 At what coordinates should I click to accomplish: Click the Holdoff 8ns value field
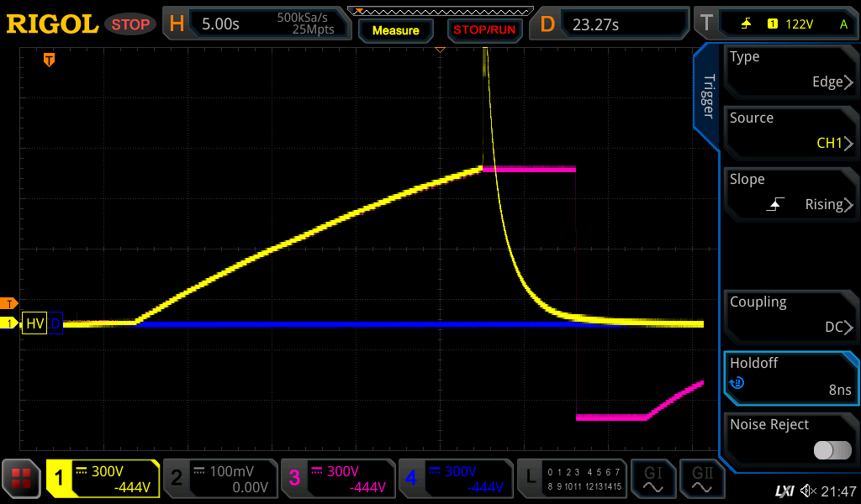[790, 376]
